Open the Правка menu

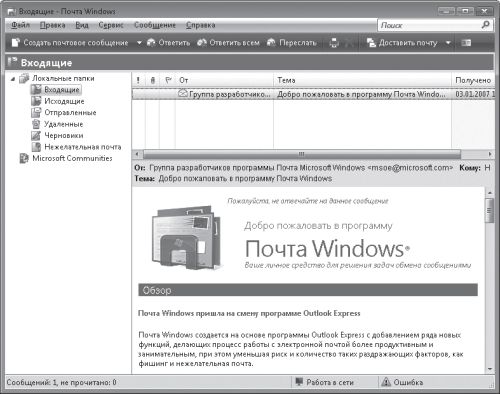52,25
